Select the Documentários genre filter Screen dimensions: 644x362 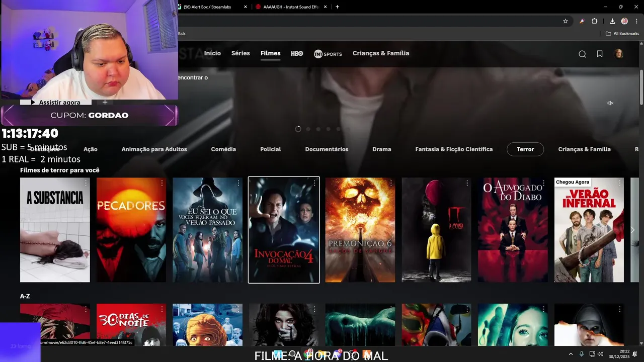pyautogui.click(x=327, y=149)
